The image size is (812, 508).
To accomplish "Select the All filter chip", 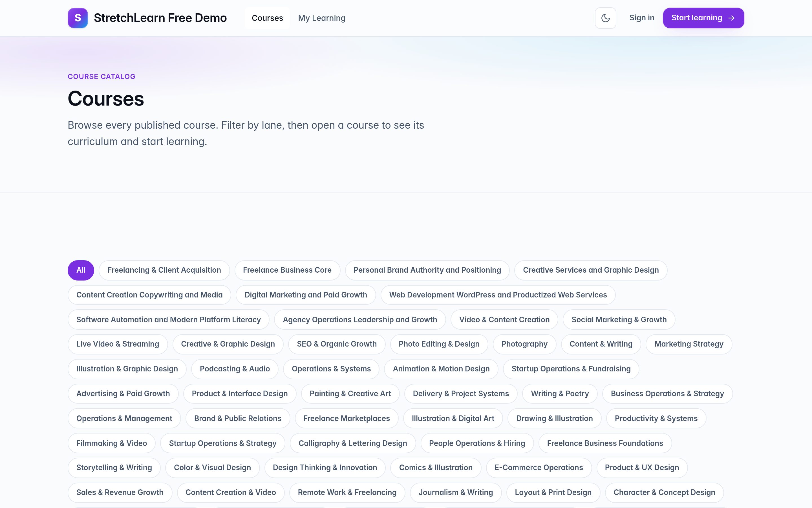I will [x=81, y=270].
